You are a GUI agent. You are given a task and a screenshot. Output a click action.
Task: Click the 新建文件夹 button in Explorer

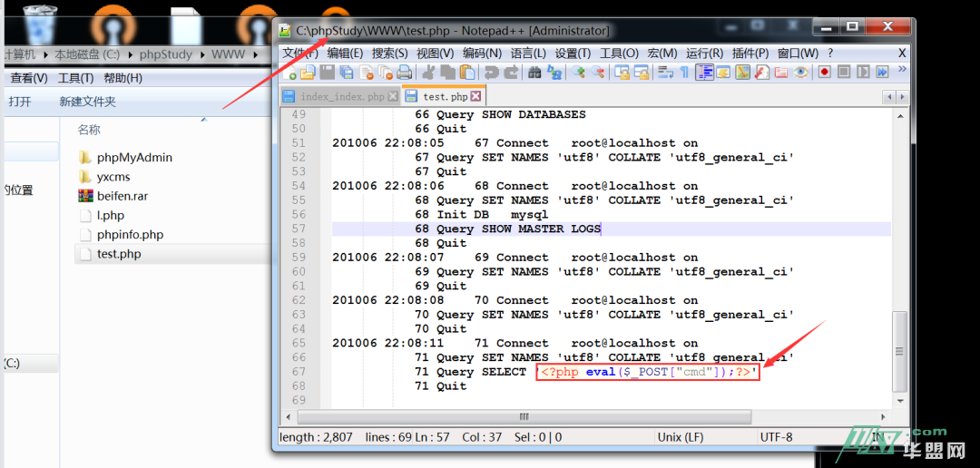coord(88,102)
